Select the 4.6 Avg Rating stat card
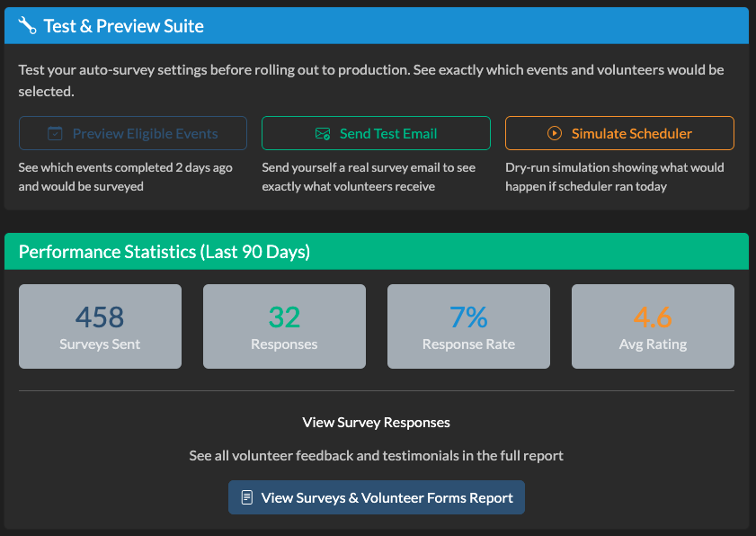Screen dimensions: 756x536 coord(653,326)
